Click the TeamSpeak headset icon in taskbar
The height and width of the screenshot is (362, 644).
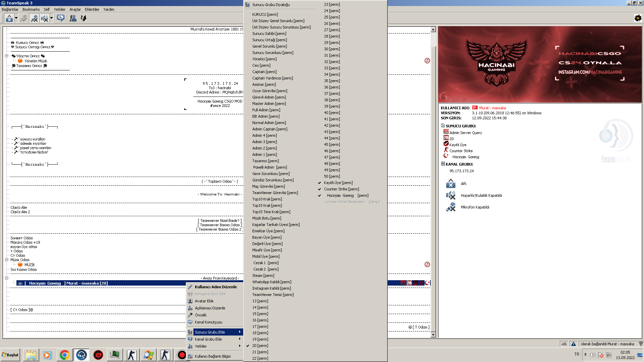click(81, 355)
